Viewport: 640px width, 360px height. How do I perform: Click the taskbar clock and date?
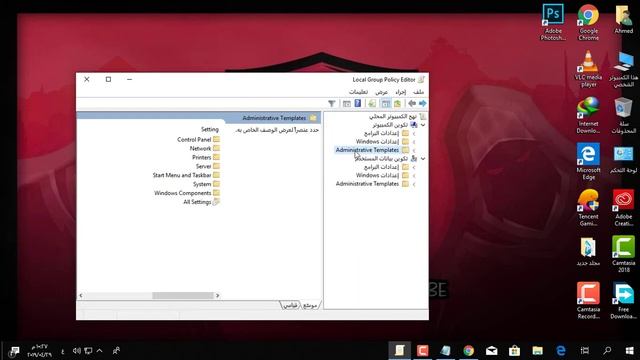pyautogui.click(x=39, y=351)
